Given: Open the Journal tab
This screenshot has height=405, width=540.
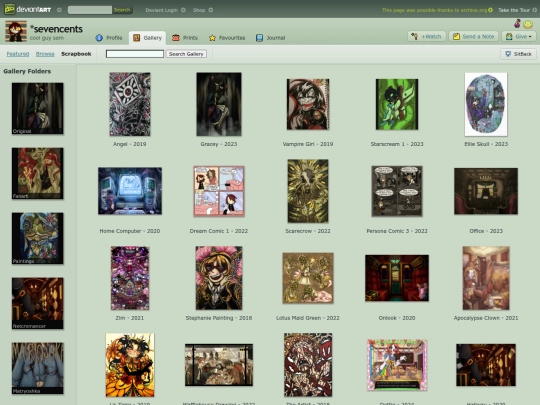Looking at the screenshot, I should pyautogui.click(x=271, y=38).
